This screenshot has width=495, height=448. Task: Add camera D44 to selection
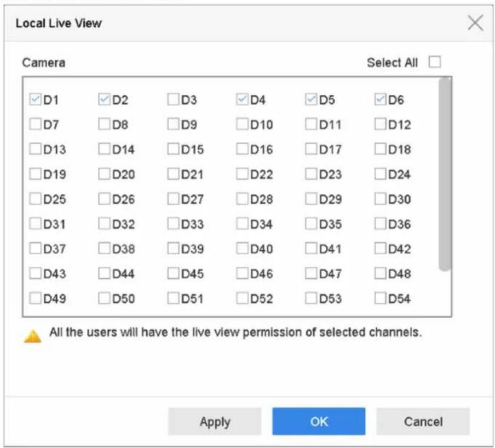coord(104,273)
